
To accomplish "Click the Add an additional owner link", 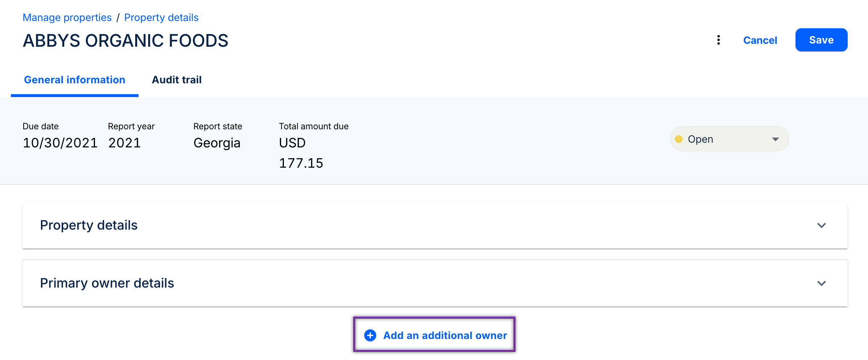I will point(445,335).
